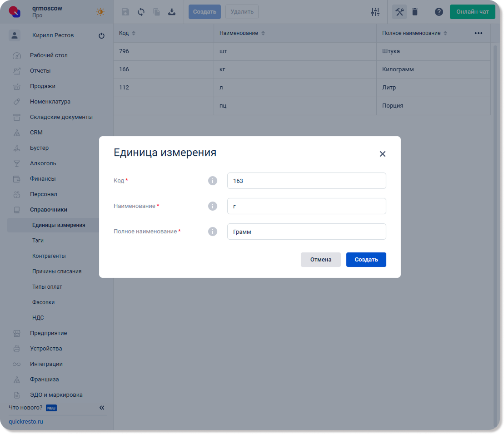The height and width of the screenshot is (434, 504).
Task: Collapse the sidebar with double chevron
Action: [102, 408]
